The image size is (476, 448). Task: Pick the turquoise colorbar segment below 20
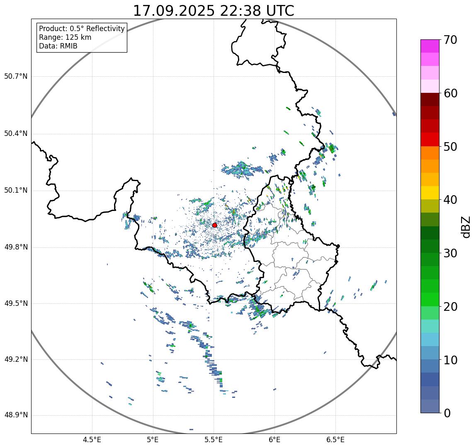coord(430,326)
